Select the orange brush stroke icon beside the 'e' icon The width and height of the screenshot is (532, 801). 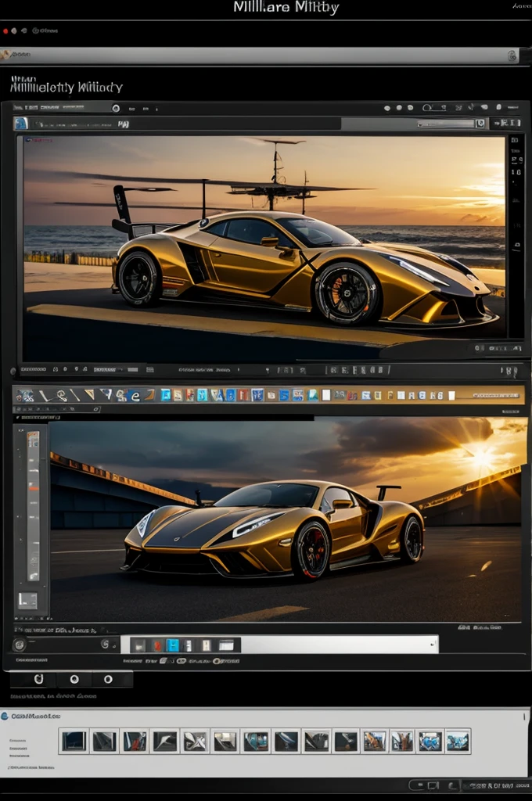(x=149, y=395)
